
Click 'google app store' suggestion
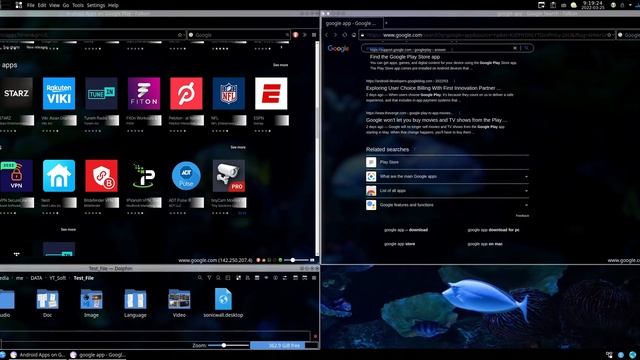click(x=400, y=244)
